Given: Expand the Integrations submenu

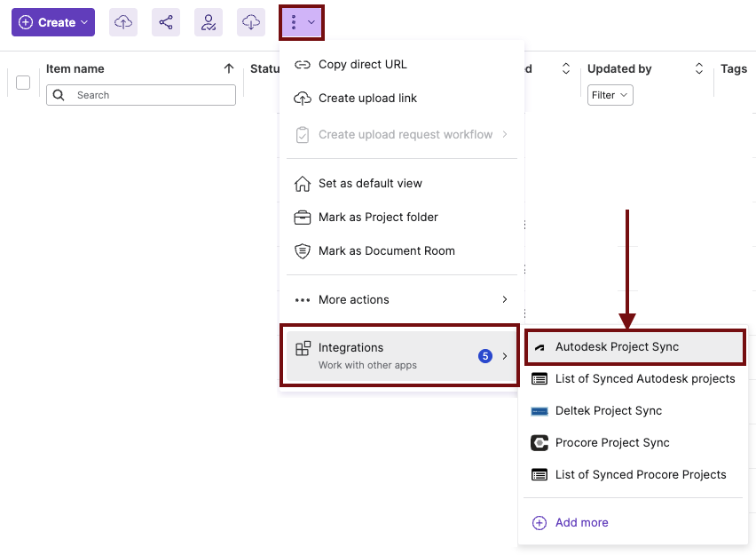Looking at the screenshot, I should click(x=401, y=355).
